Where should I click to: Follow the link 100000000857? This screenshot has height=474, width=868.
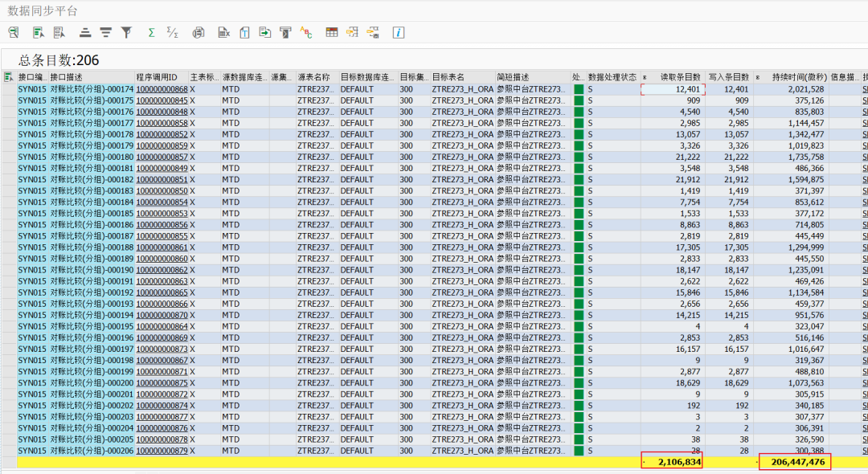[162, 157]
